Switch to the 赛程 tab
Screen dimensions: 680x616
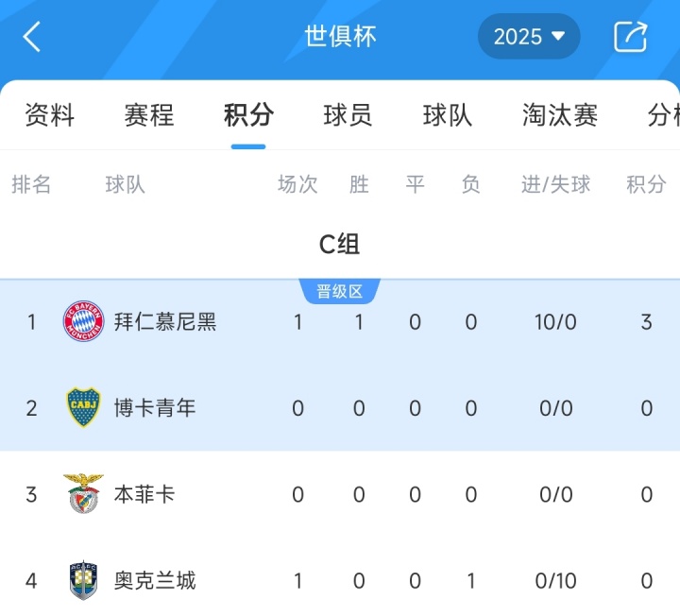tap(149, 115)
